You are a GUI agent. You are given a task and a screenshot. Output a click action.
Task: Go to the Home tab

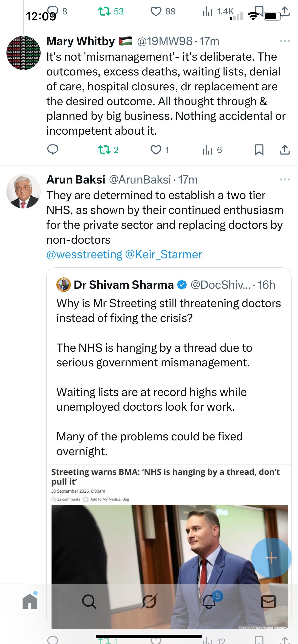(x=30, y=602)
